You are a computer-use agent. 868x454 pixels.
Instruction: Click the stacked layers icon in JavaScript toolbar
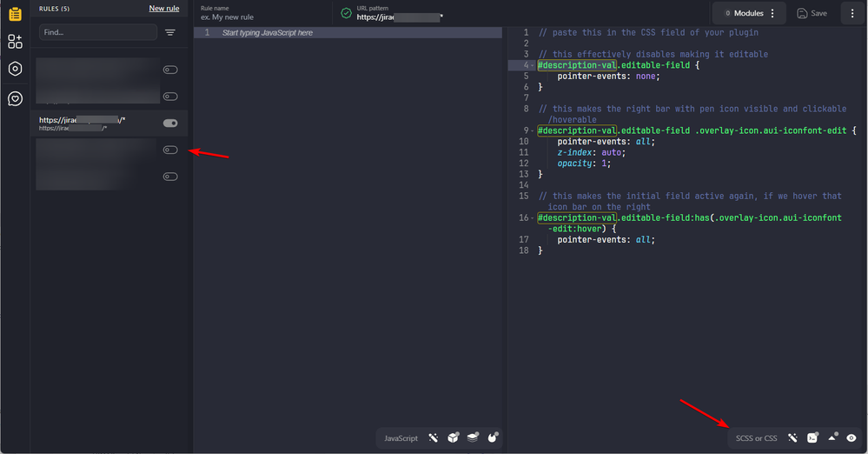473,437
